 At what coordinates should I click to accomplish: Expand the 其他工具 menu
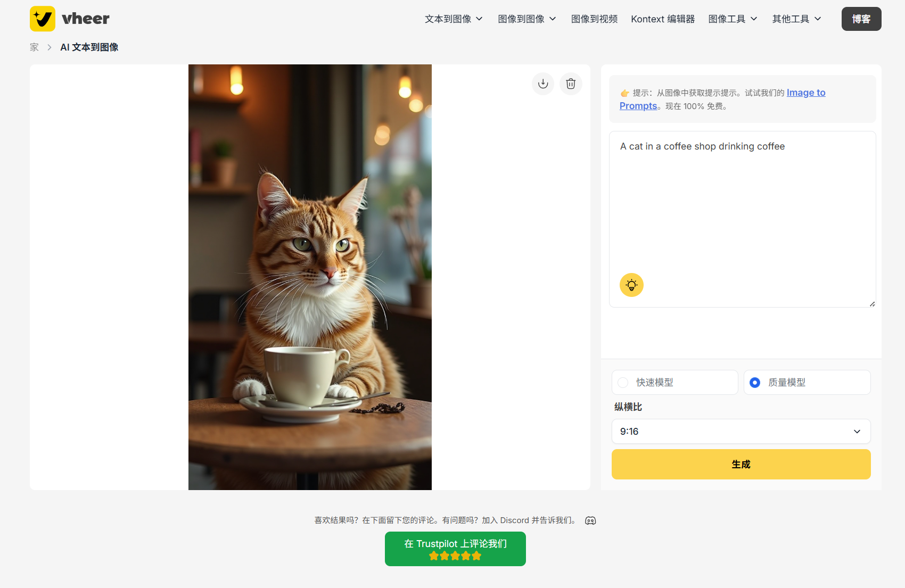[x=797, y=19]
